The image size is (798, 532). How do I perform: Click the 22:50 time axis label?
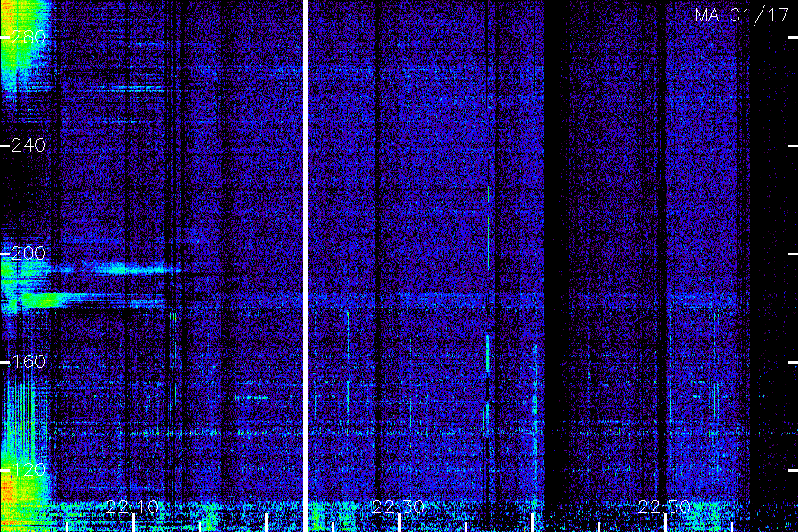pyautogui.click(x=664, y=506)
